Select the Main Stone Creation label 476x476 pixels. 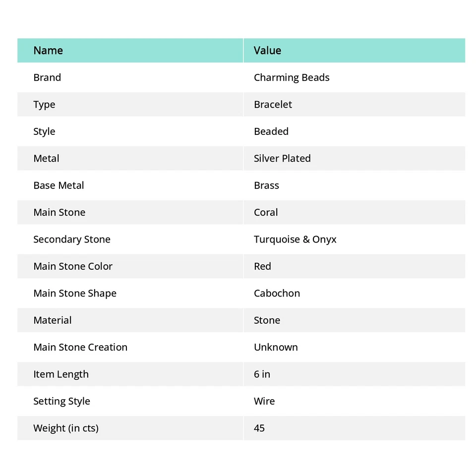coord(80,347)
